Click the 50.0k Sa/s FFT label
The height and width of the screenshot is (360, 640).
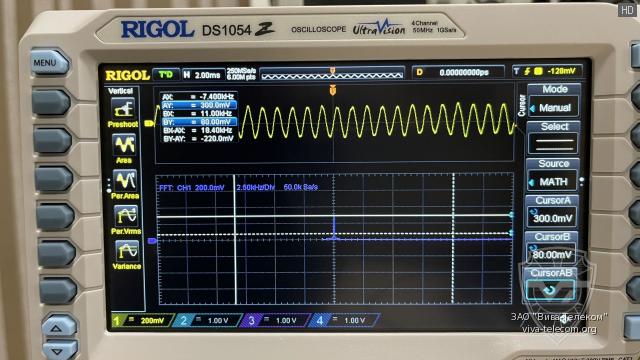tap(300, 187)
